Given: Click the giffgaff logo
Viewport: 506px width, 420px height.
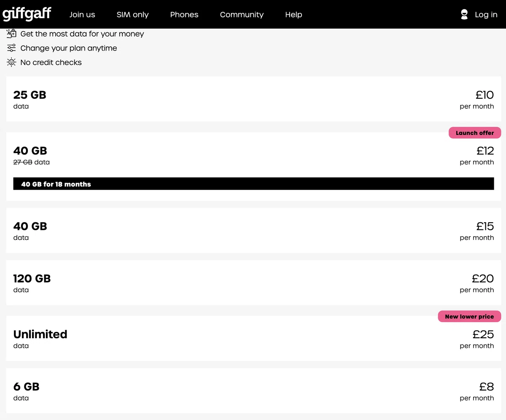Looking at the screenshot, I should tap(27, 14).
